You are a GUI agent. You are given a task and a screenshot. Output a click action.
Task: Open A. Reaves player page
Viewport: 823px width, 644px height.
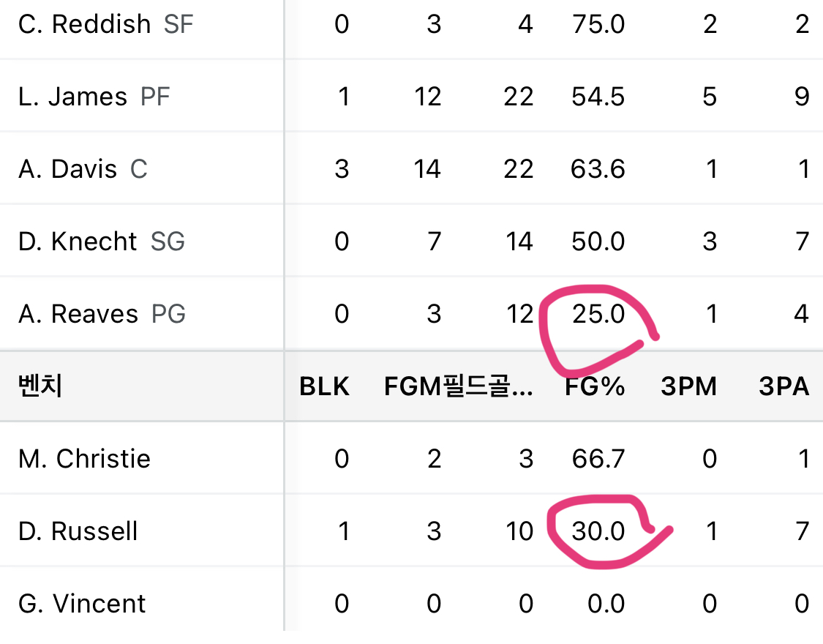point(78,314)
